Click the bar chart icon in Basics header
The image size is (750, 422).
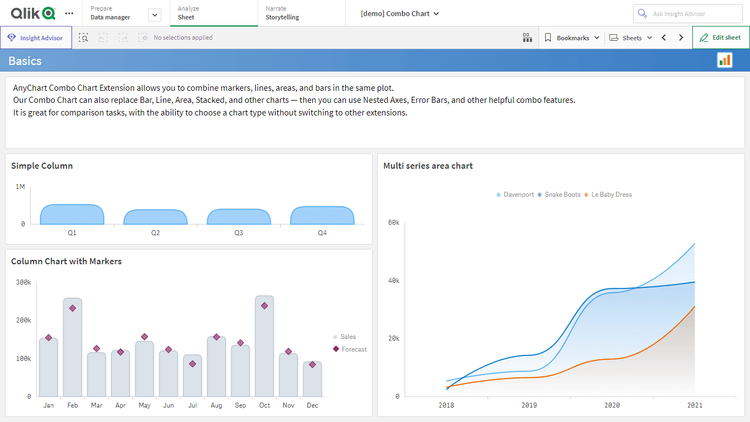(724, 61)
